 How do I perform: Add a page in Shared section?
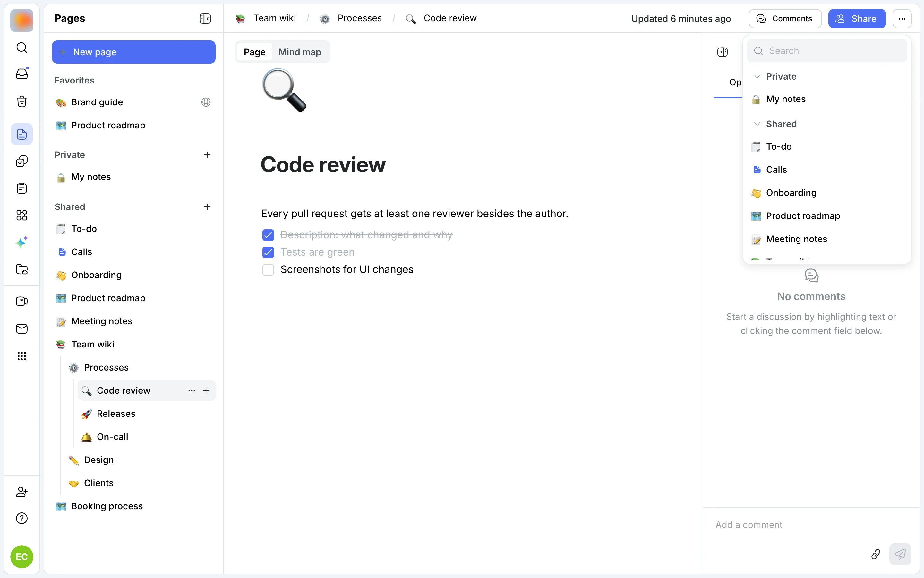[207, 207]
